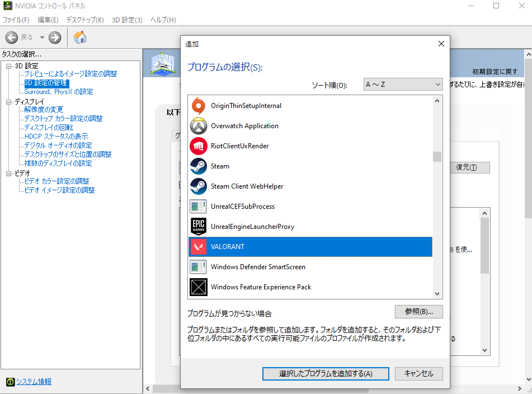Click the Overwatch logo icon
This screenshot has width=532, height=394.
point(199,126)
